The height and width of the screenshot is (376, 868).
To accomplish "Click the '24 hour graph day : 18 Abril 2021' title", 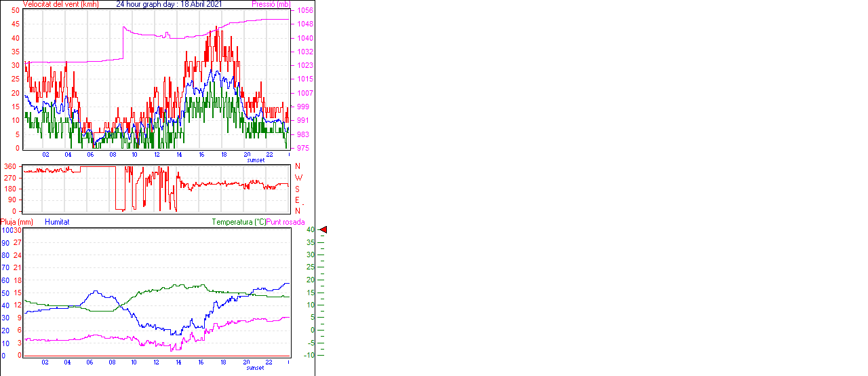I will (x=169, y=4).
